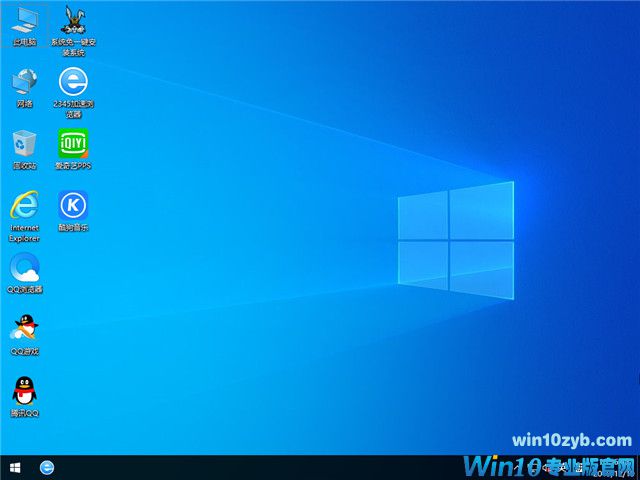Screen dimensions: 640x480
Task: Launch the Kugou Music shortcut
Action: (73, 211)
